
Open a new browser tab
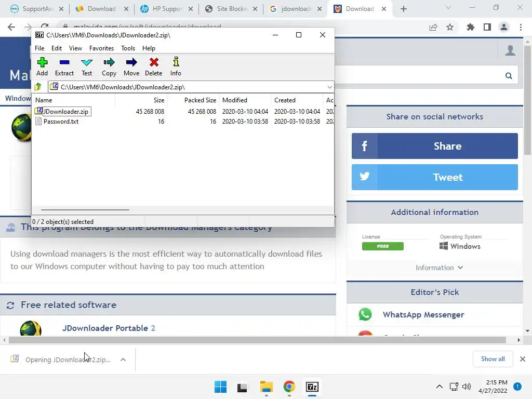(403, 9)
